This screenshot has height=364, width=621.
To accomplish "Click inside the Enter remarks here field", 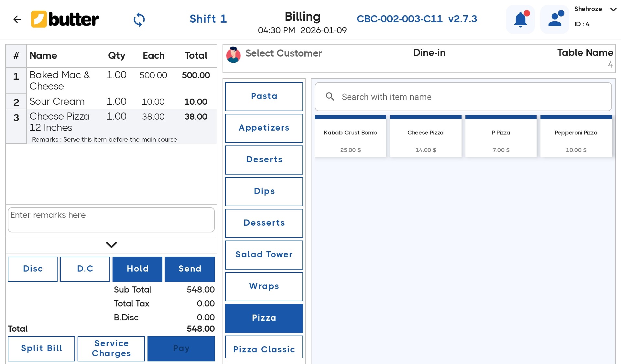I will [111, 219].
